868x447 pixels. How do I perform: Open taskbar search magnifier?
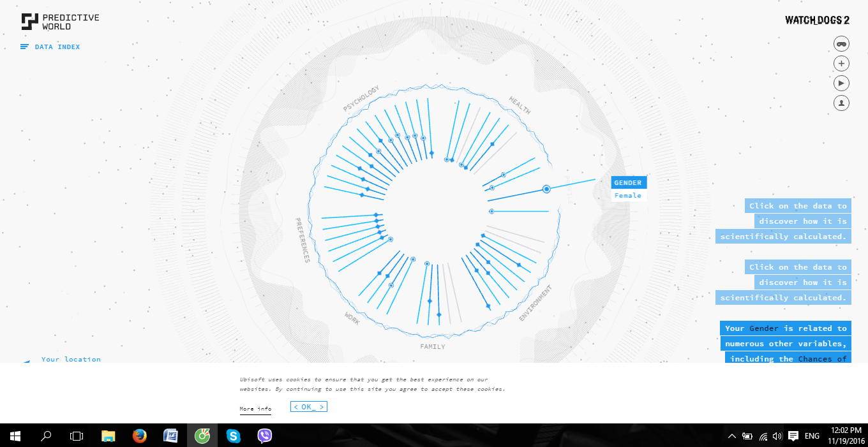pos(46,436)
